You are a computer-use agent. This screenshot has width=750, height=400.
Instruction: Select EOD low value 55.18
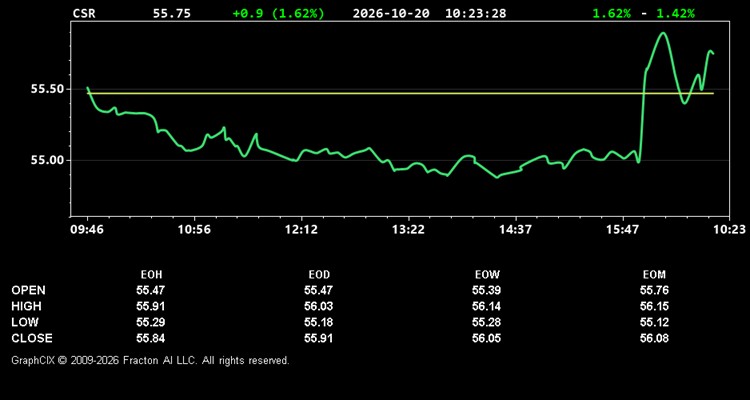tap(319, 322)
